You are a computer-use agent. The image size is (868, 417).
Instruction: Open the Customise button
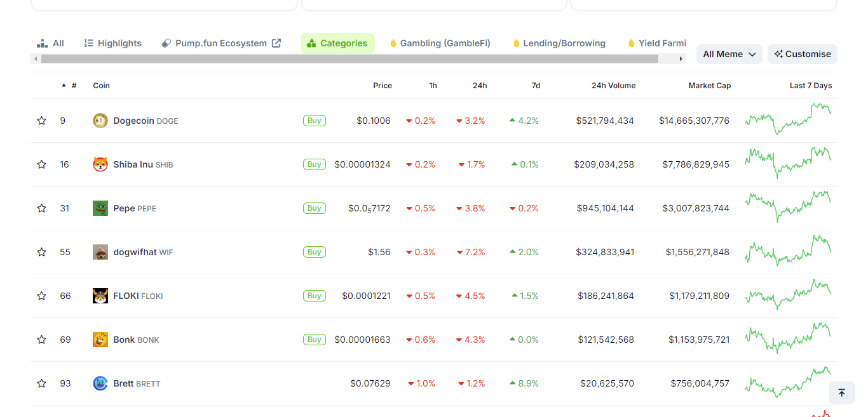(803, 54)
